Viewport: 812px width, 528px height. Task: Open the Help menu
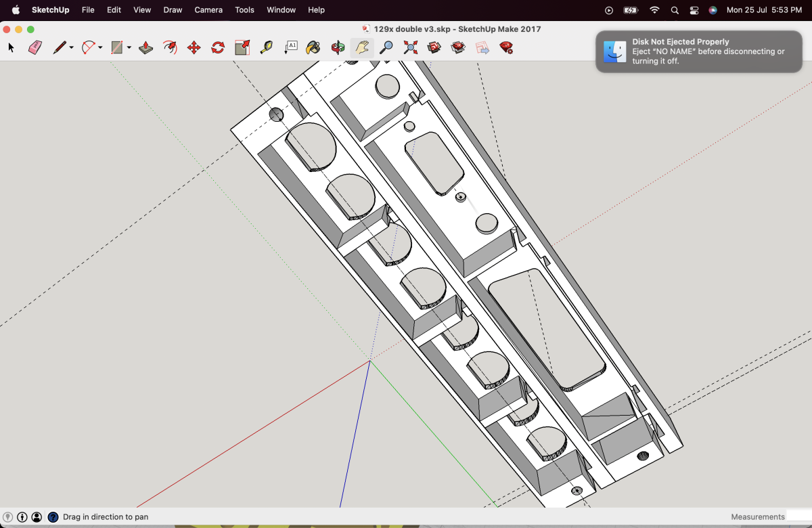point(316,10)
